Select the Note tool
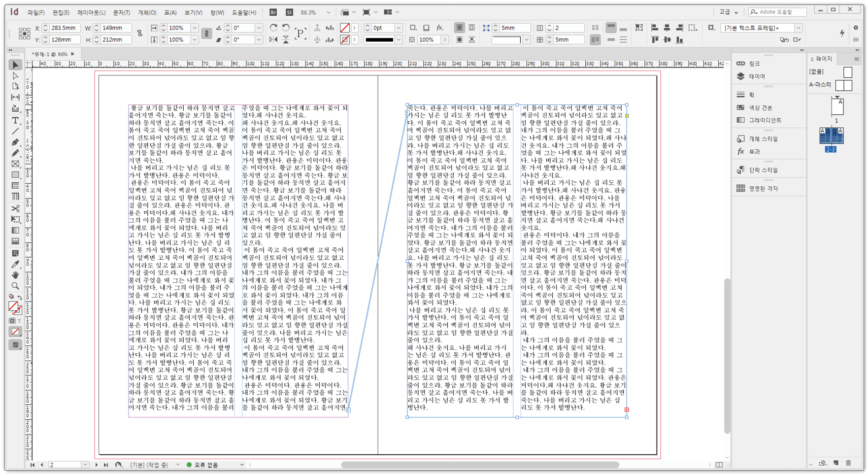The width and height of the screenshot is (868, 475). (15, 253)
